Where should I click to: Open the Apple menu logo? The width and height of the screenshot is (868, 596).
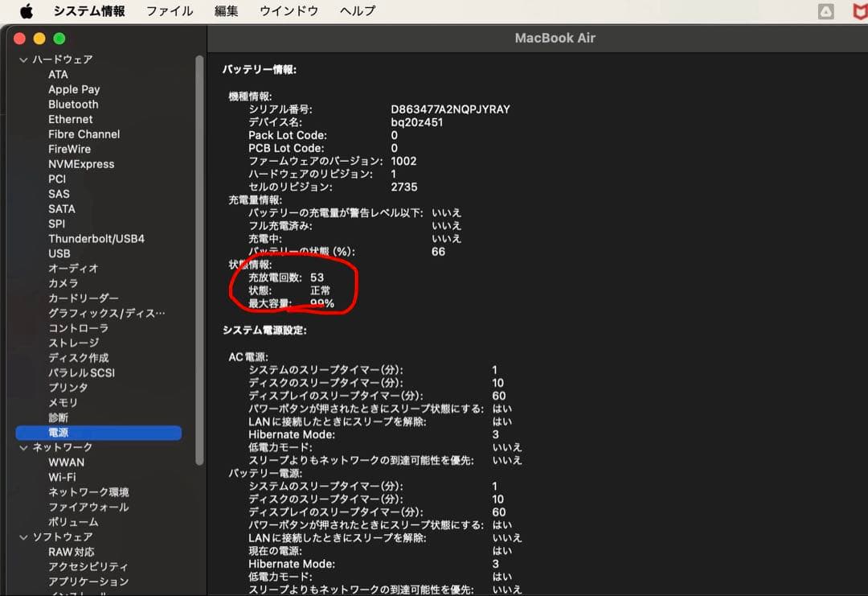click(x=27, y=11)
